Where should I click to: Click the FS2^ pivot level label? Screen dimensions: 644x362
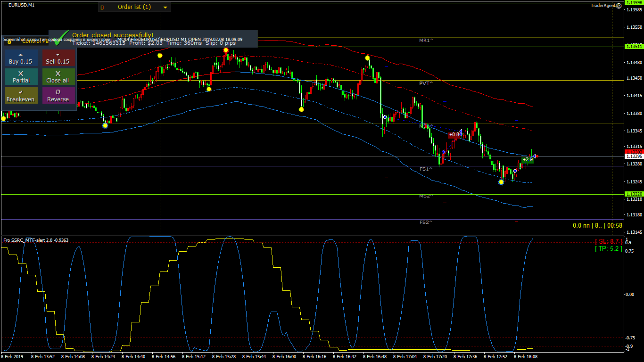(426, 222)
